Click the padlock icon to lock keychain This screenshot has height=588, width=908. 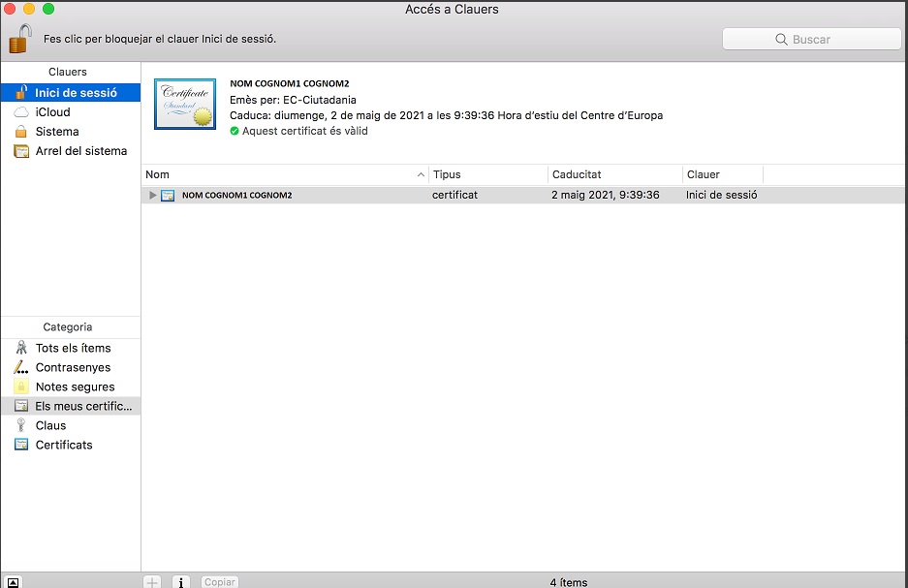(19, 39)
